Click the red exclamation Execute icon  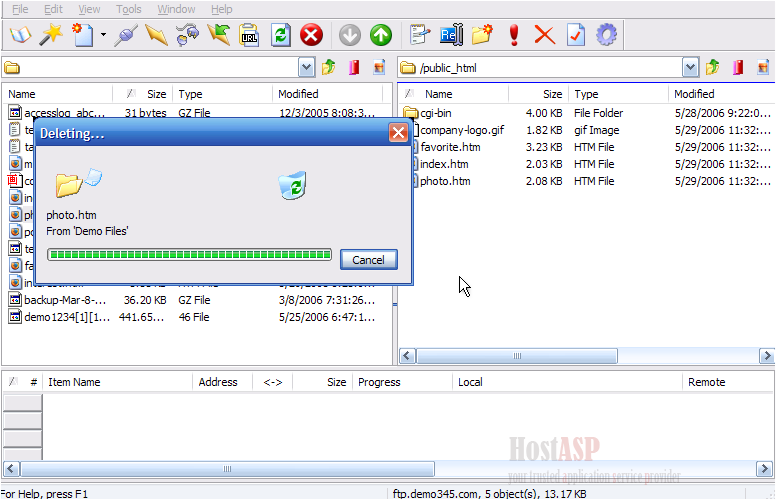tap(514, 35)
